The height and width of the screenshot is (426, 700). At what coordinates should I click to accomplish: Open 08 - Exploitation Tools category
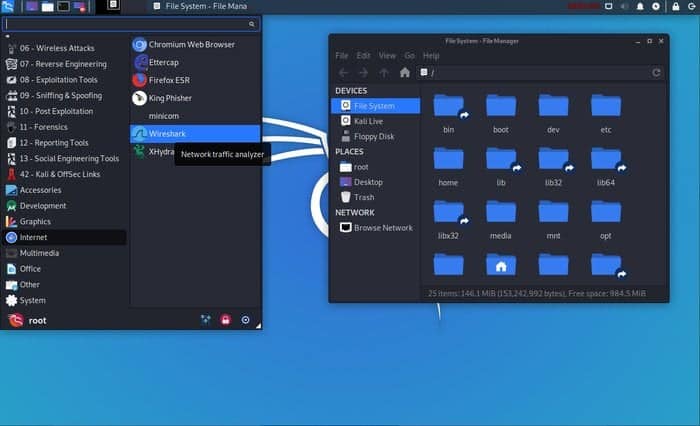pos(65,80)
